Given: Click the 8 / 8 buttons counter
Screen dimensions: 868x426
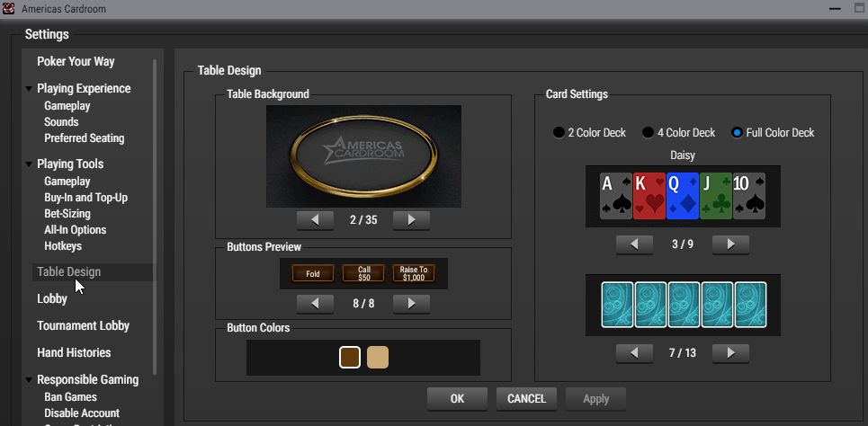Looking at the screenshot, I should pos(363,304).
